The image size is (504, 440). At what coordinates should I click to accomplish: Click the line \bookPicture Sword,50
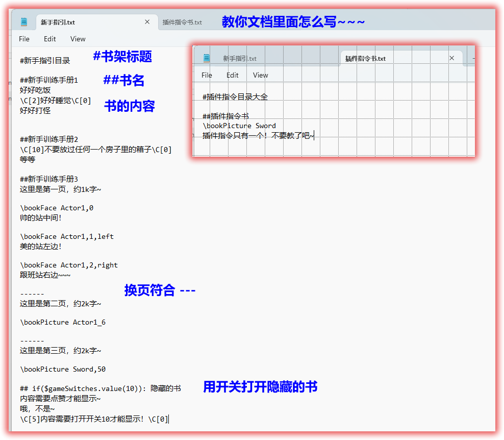tap(63, 369)
